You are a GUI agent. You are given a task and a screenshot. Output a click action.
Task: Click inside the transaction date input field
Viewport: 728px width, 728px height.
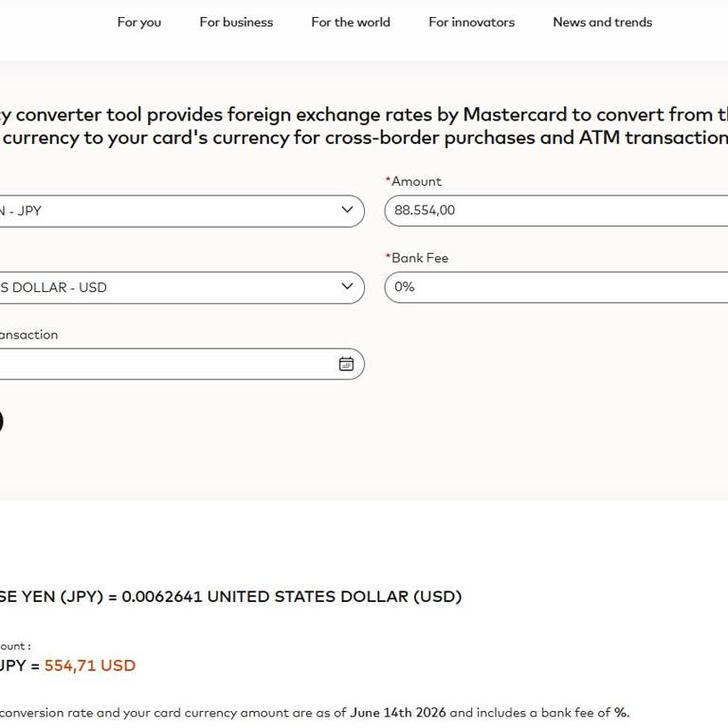point(182,364)
